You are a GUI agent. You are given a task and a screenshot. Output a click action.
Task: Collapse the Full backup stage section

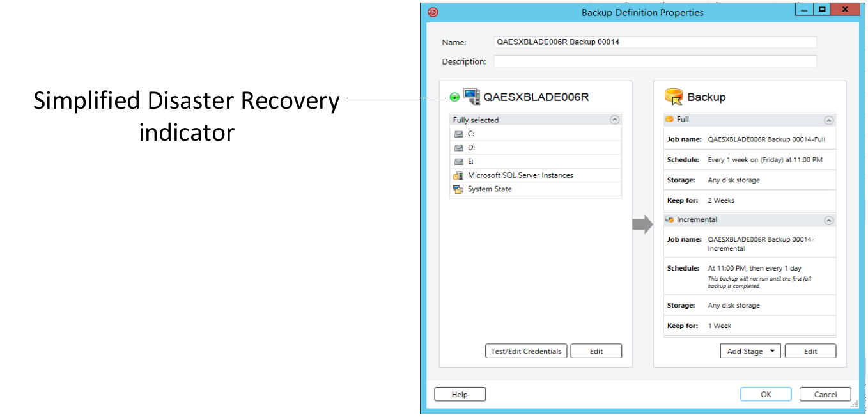[x=828, y=120]
